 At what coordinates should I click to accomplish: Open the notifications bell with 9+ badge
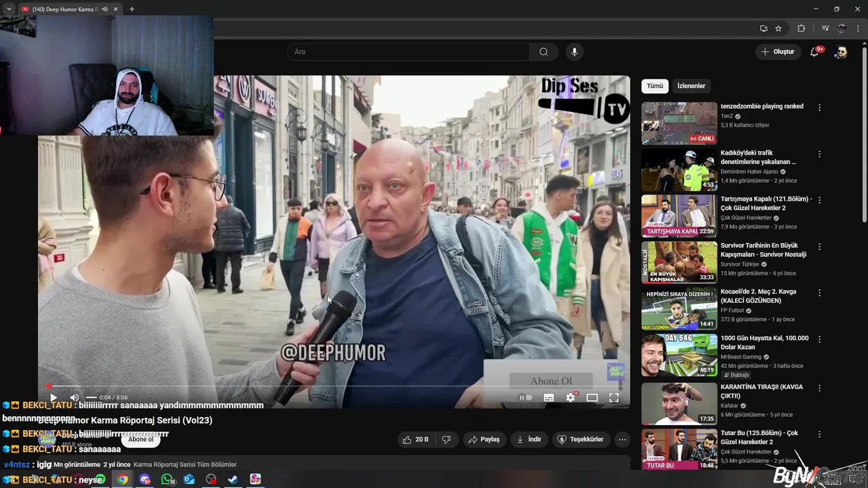(x=815, y=52)
